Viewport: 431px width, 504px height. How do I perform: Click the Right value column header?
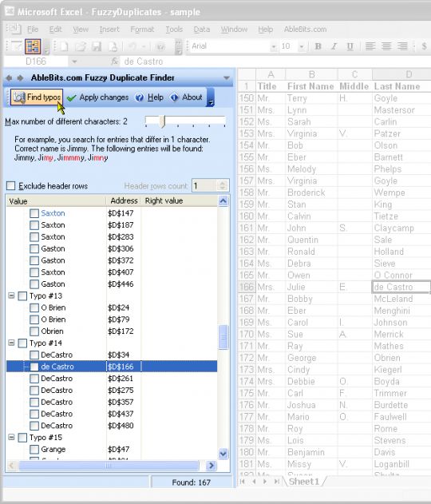(180, 201)
